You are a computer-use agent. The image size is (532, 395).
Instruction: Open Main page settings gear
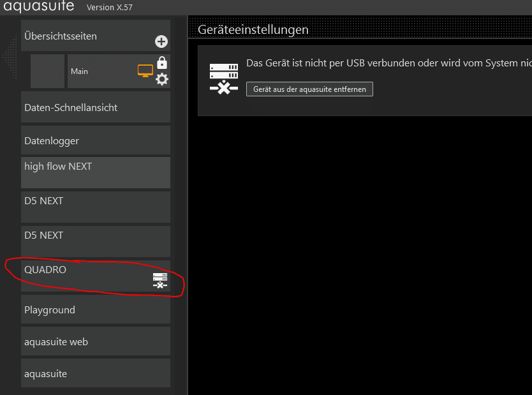(162, 79)
